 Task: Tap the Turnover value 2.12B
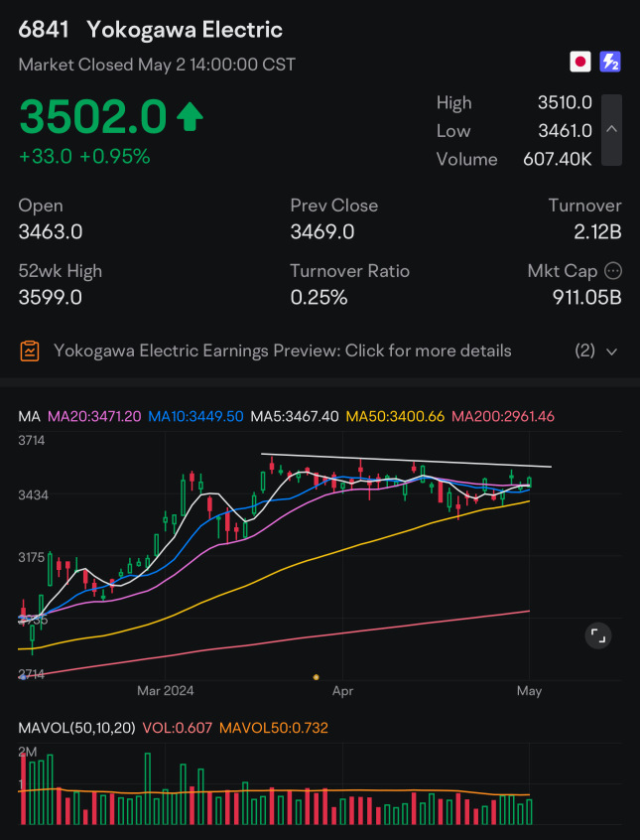[595, 232]
